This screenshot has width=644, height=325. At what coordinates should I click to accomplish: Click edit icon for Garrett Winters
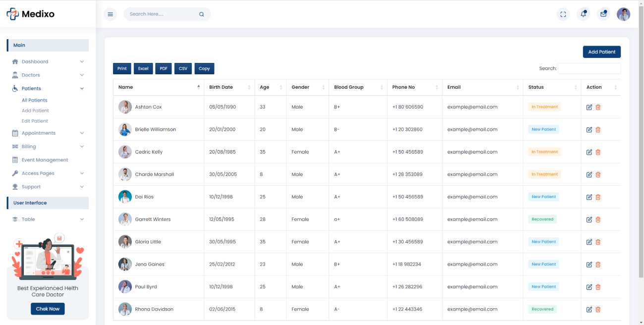(589, 219)
